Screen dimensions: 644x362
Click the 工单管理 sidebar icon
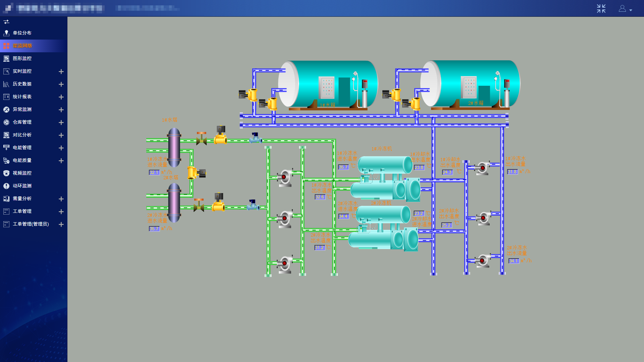coord(6,211)
